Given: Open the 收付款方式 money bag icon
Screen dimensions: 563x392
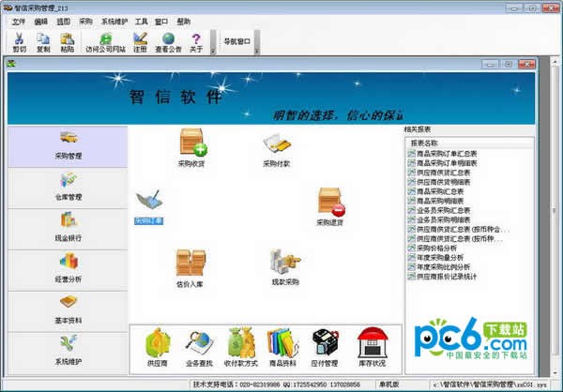Looking at the screenshot, I should (241, 347).
